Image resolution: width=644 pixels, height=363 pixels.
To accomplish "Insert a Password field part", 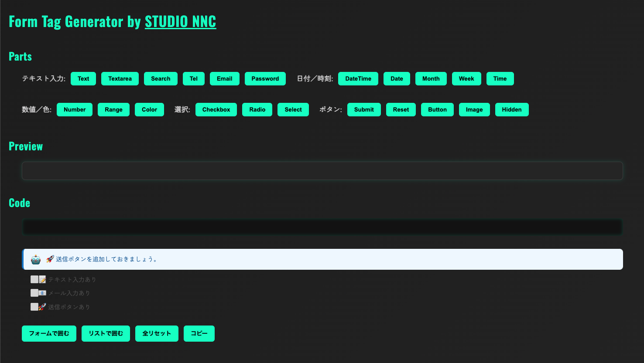I will (x=265, y=78).
